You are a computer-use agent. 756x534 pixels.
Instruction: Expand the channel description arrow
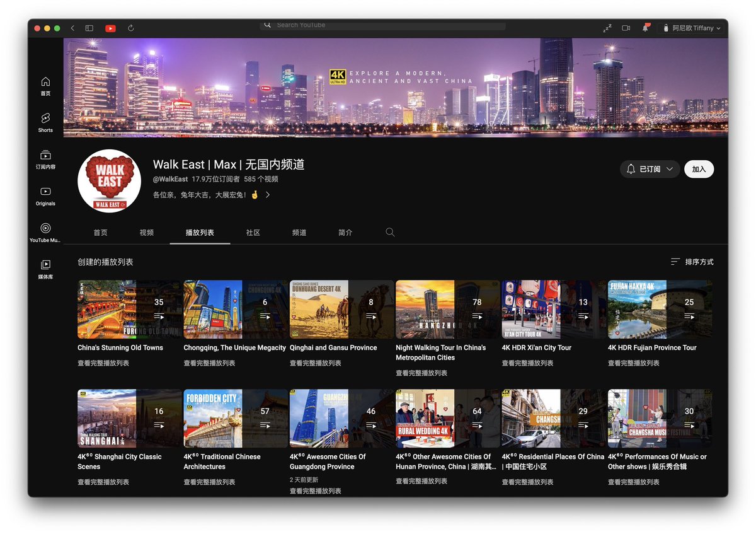268,195
